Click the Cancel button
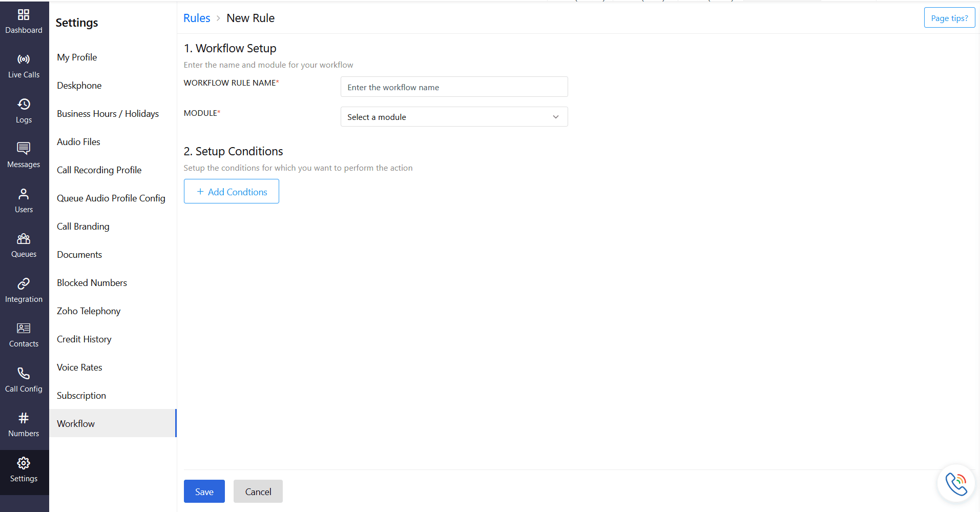This screenshot has width=980, height=512. point(258,491)
